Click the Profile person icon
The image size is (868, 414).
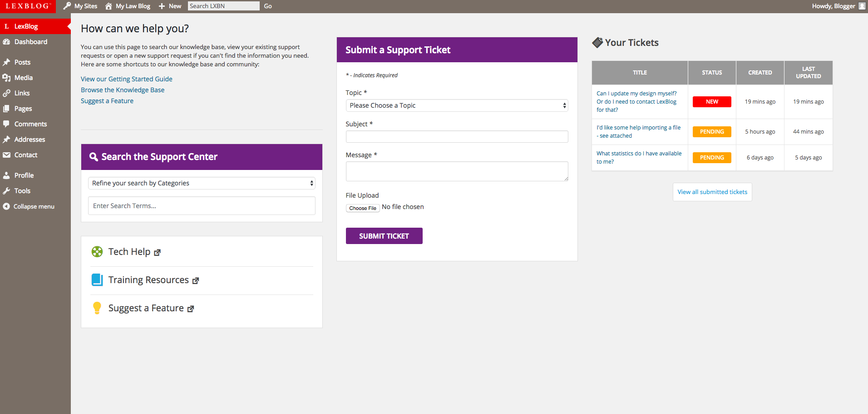click(6, 175)
